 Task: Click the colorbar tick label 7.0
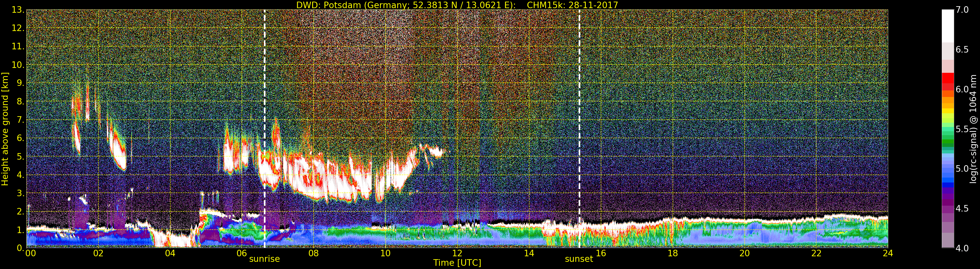pyautogui.click(x=962, y=10)
